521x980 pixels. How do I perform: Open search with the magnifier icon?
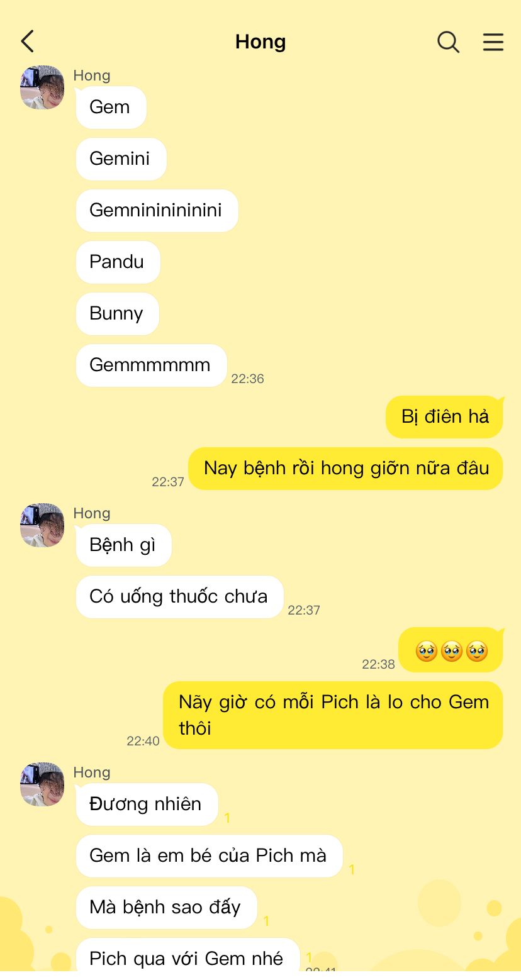[x=448, y=42]
